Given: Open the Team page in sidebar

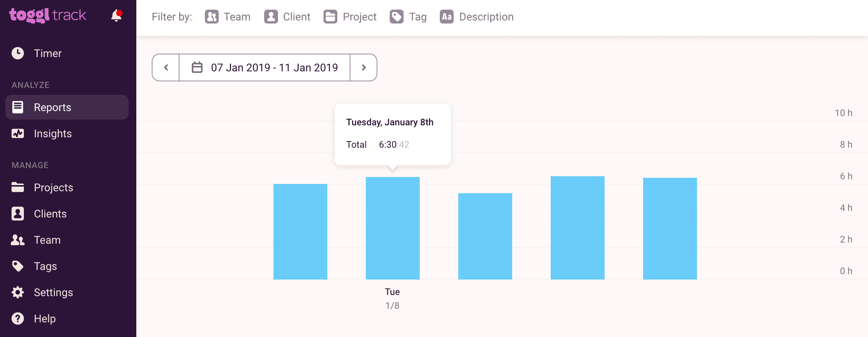Looking at the screenshot, I should tap(47, 240).
